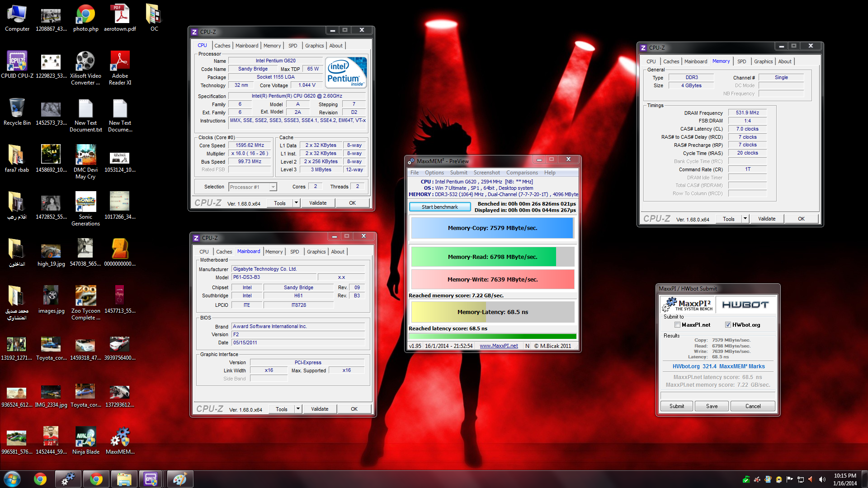Click the HWBOT logo in submit window
The image size is (868, 488).
pos(745,305)
